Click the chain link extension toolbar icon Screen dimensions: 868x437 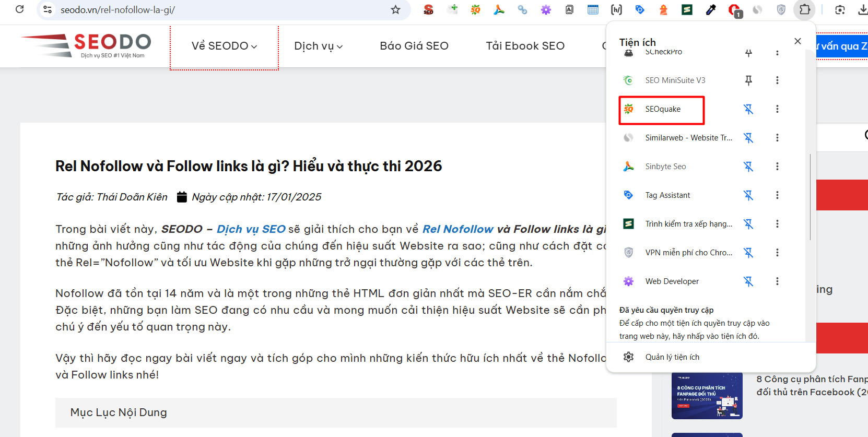[x=522, y=9]
